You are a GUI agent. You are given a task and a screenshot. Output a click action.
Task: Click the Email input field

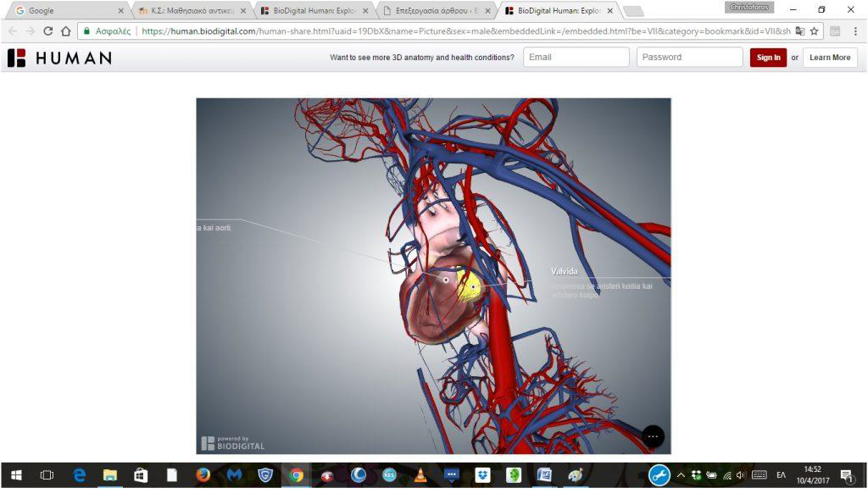[576, 58]
